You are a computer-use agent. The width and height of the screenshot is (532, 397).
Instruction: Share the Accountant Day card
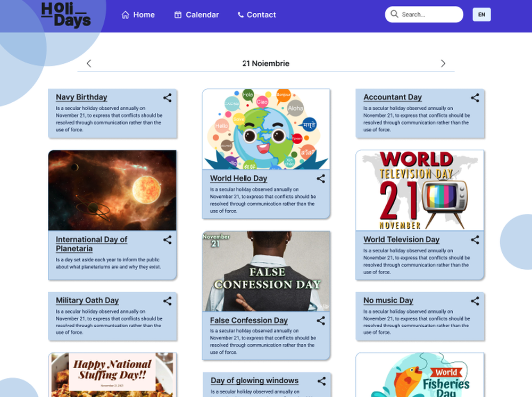(x=475, y=98)
